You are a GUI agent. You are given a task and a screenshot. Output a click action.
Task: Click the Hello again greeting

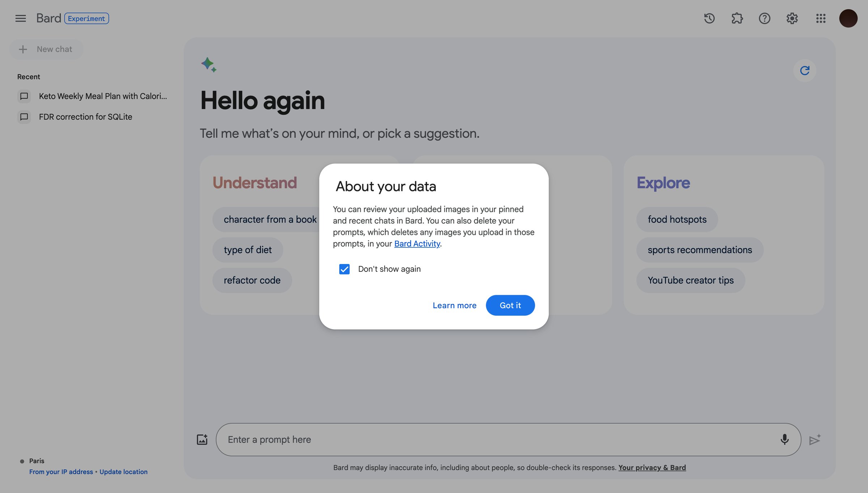[263, 101]
